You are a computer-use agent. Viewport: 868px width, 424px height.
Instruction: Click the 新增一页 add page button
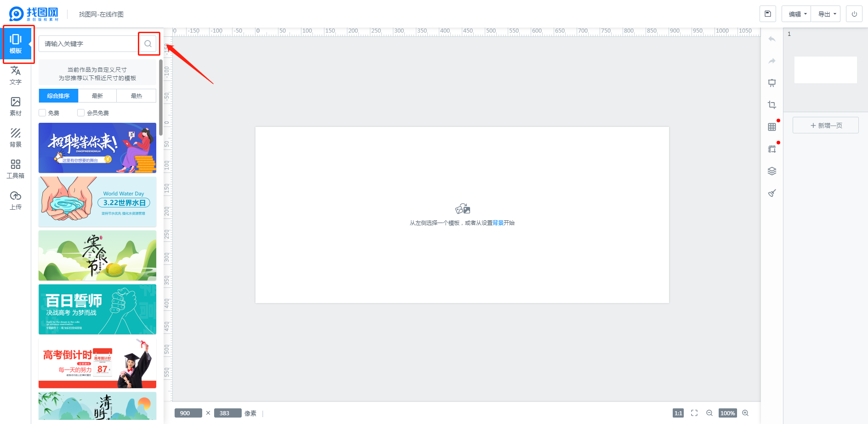coord(826,125)
